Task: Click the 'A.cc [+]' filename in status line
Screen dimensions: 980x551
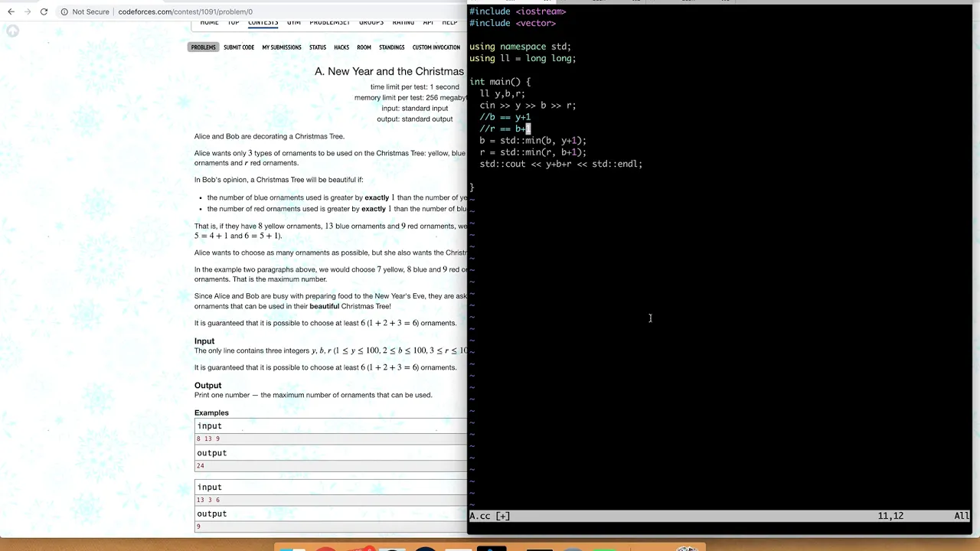Action: click(489, 516)
